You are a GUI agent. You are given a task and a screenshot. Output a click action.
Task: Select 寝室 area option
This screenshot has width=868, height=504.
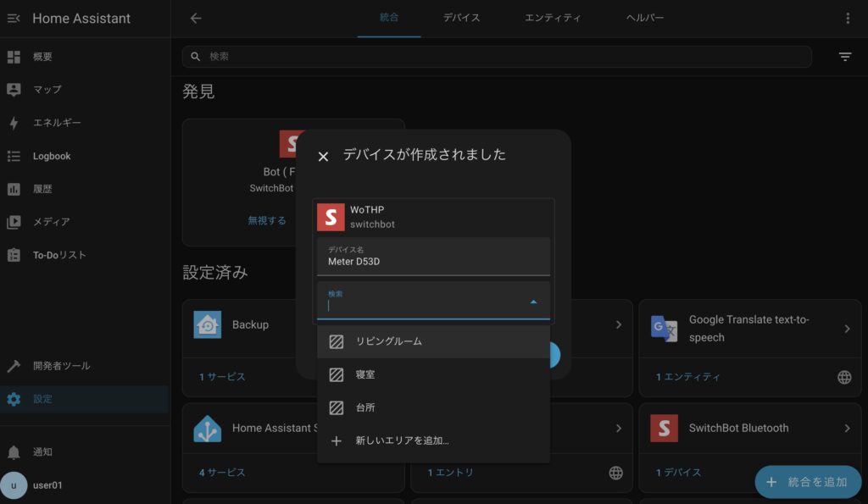[x=433, y=374]
